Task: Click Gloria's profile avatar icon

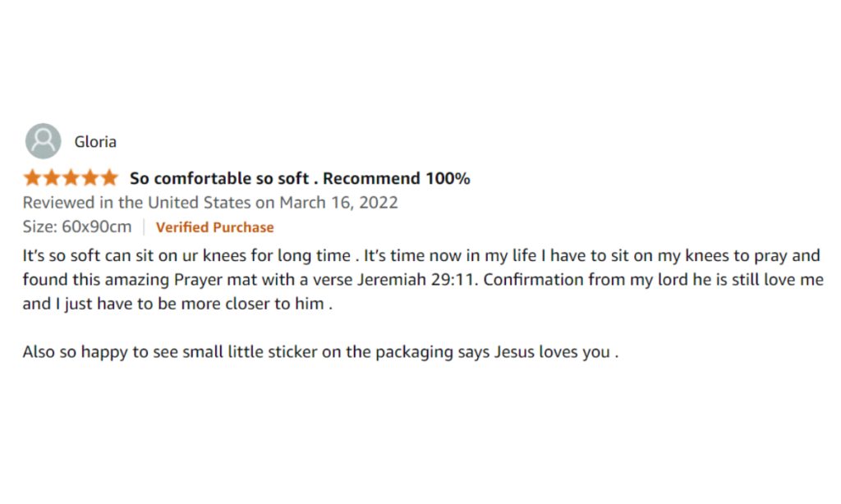Action: pyautogui.click(x=43, y=141)
